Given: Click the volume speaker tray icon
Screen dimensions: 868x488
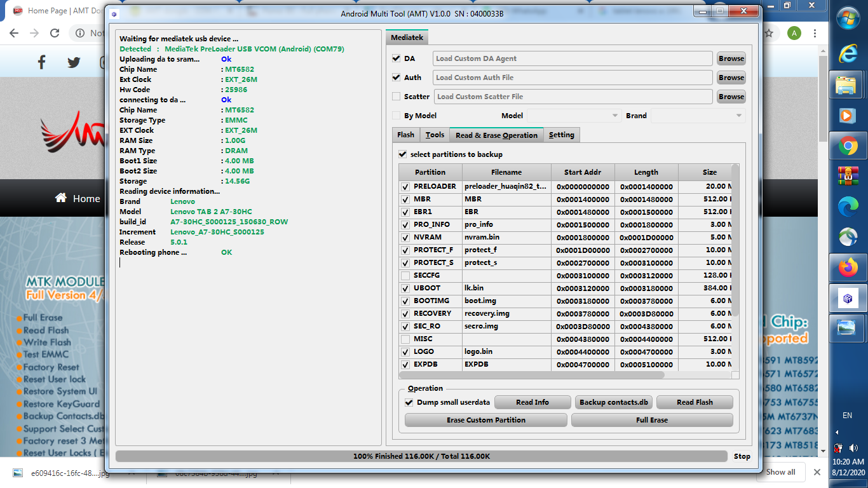Looking at the screenshot, I should [853, 447].
